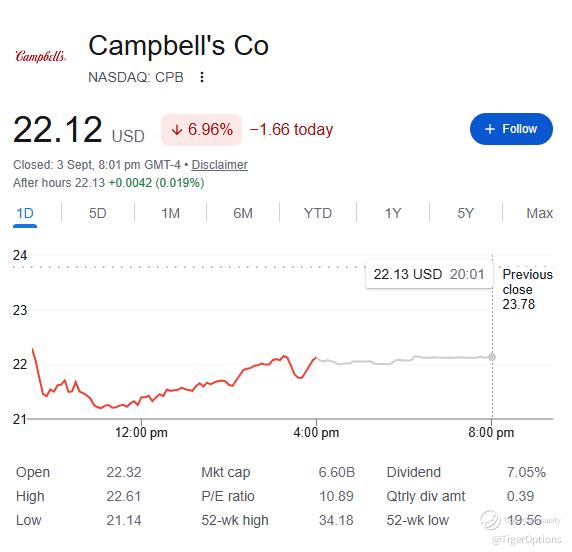Click the 4:00 pm axis label
Screen dimensions: 572x552
tap(316, 433)
